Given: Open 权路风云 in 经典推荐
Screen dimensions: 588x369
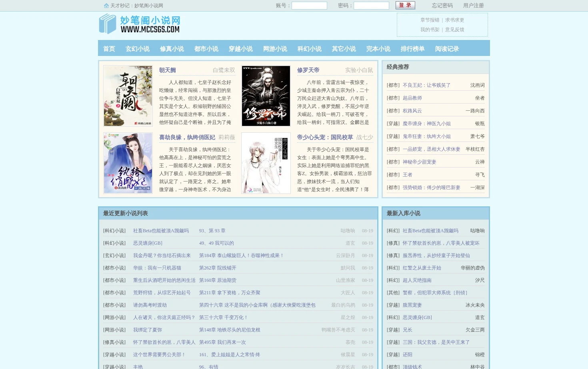Looking at the screenshot, I should point(412,111).
